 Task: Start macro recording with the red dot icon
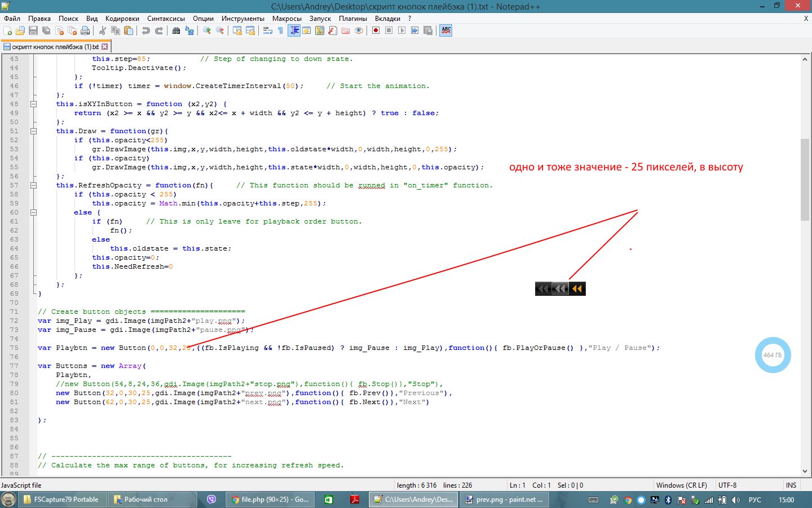point(376,30)
